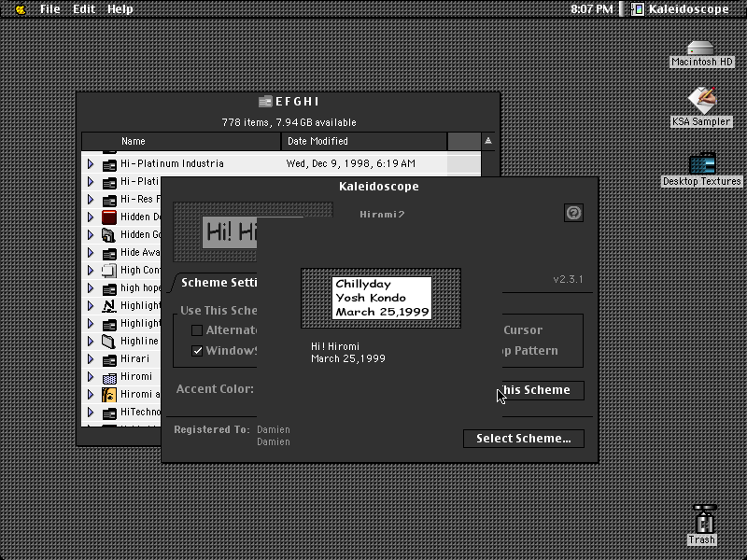Reverse sort order with the triangle button
Viewport: 747px width, 560px height.
coord(487,141)
